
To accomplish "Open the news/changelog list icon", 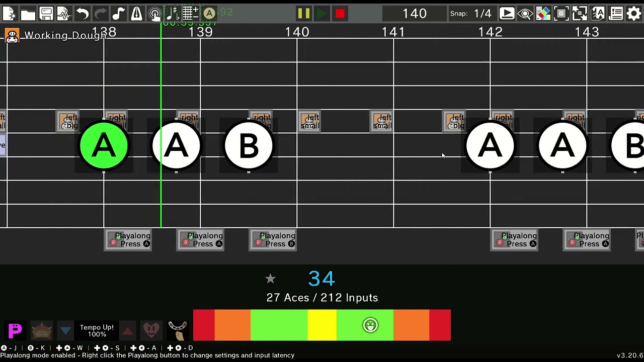I will (615, 14).
